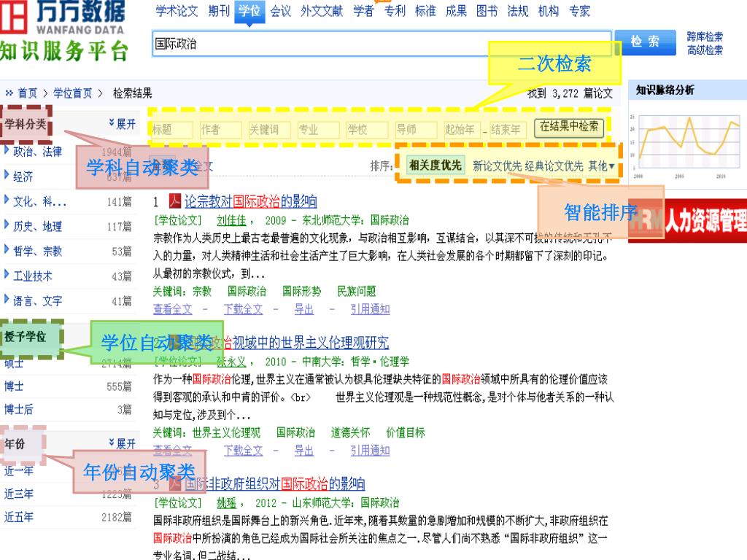The height and width of the screenshot is (560, 747).
Task: Open author 姚瑶
Action: (227, 503)
